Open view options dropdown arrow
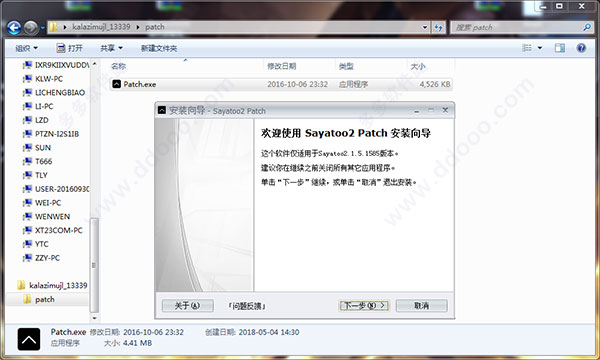Viewport: 600px width, 360px height. click(x=540, y=48)
